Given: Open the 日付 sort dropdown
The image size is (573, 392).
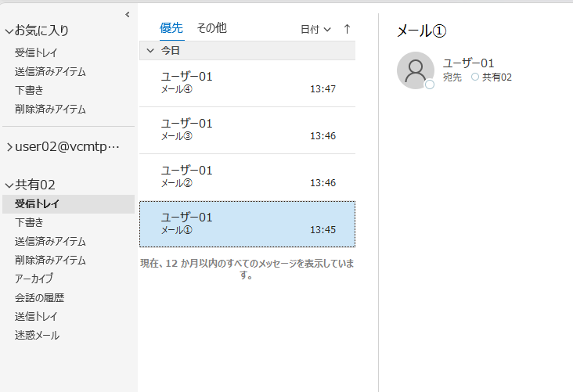Looking at the screenshot, I should 315,29.
